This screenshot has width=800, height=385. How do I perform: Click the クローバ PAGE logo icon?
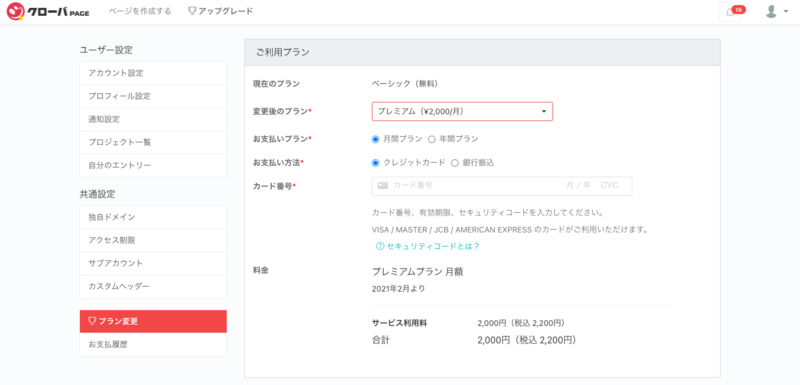click(x=16, y=11)
